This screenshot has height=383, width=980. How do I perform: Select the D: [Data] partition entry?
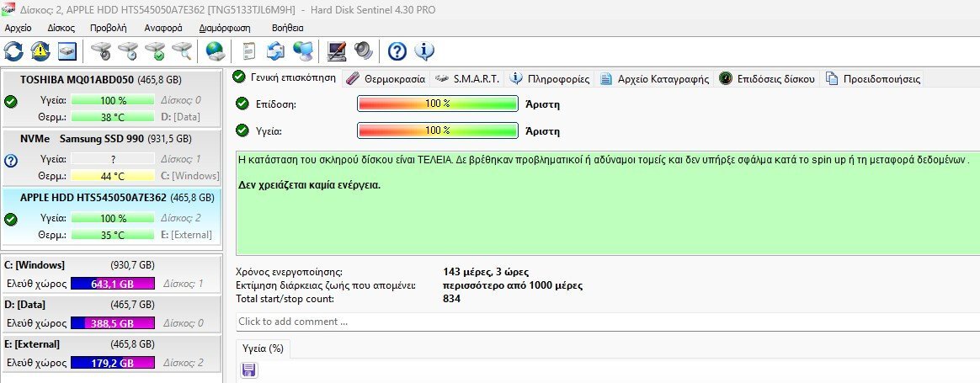point(111,314)
